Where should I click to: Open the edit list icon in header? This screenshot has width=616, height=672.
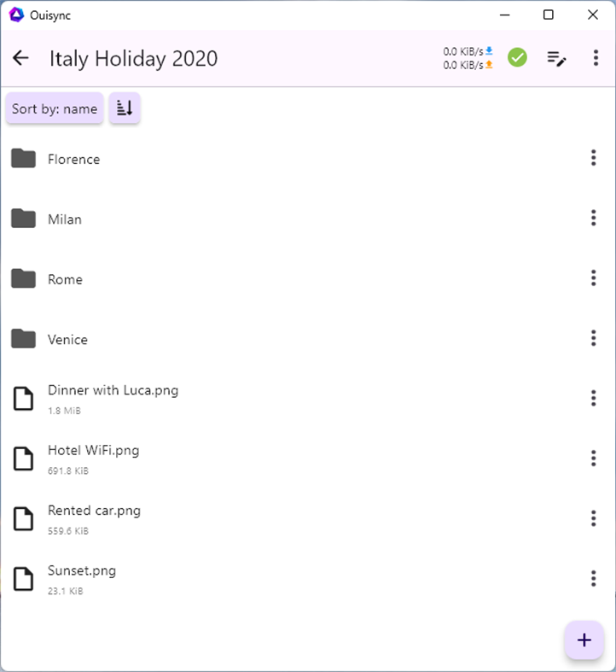coord(556,58)
